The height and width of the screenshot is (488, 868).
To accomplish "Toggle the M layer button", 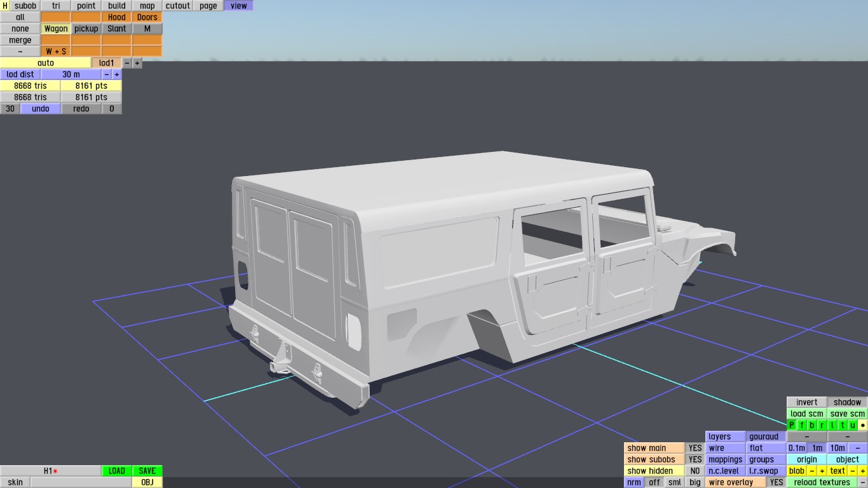I will click(147, 29).
